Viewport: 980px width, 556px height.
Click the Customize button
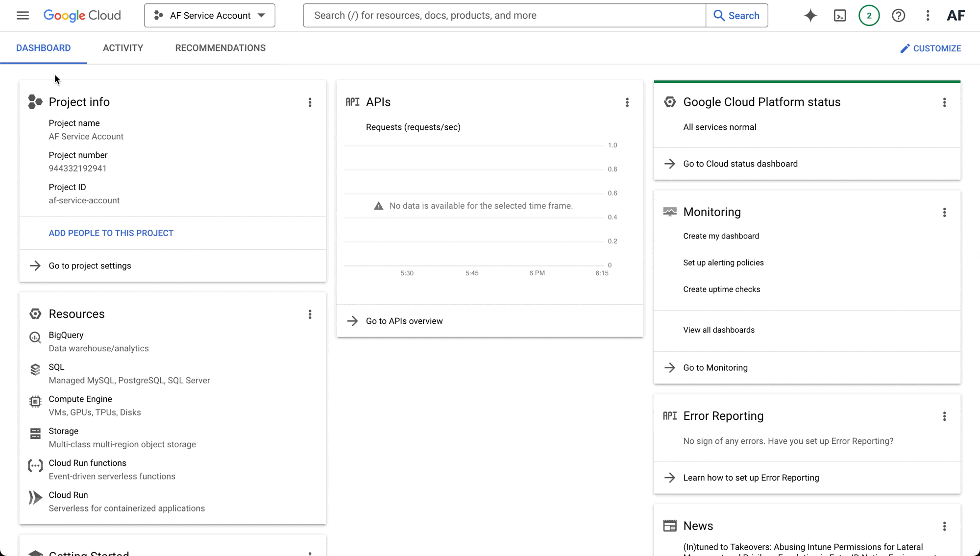tap(931, 48)
